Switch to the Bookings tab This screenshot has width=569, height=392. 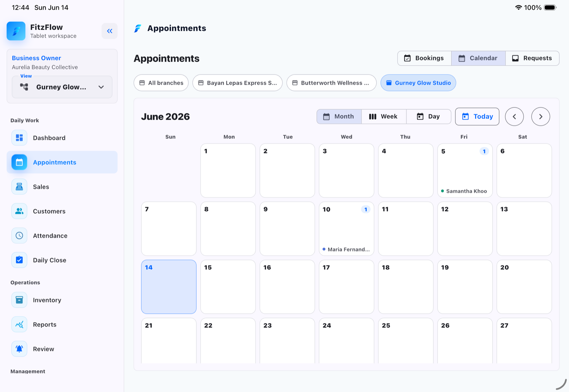(425, 58)
